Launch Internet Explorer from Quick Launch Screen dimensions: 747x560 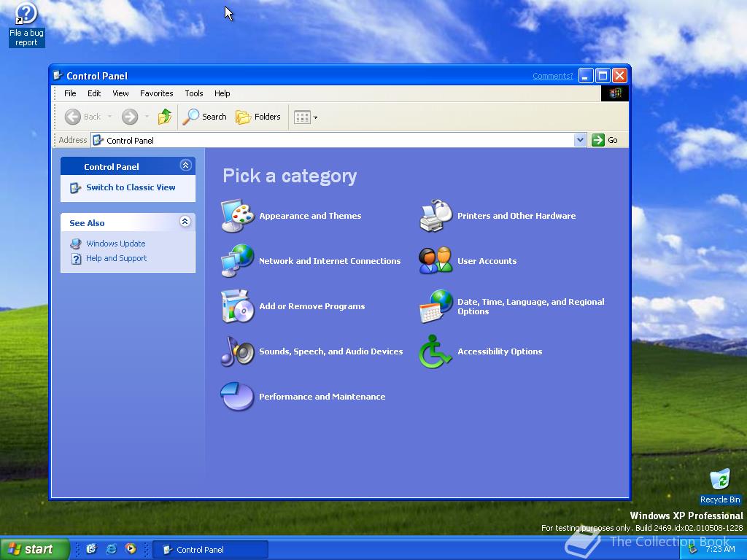(111, 549)
